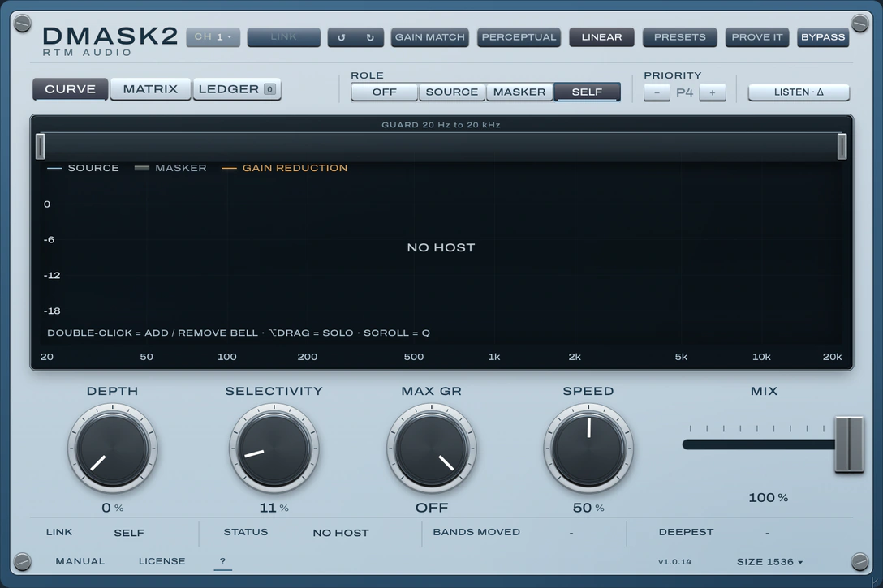Click the DEPTH knob
883x588 pixels.
tap(113, 449)
